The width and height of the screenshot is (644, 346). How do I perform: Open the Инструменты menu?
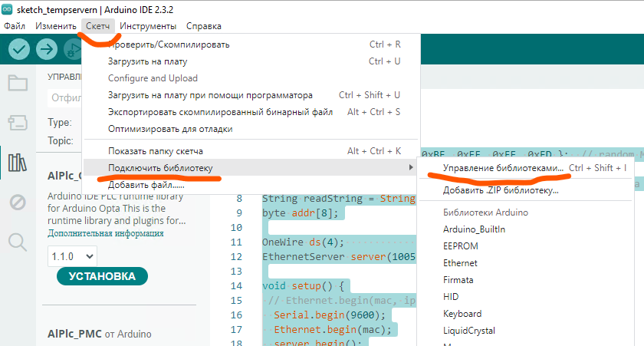click(x=148, y=26)
